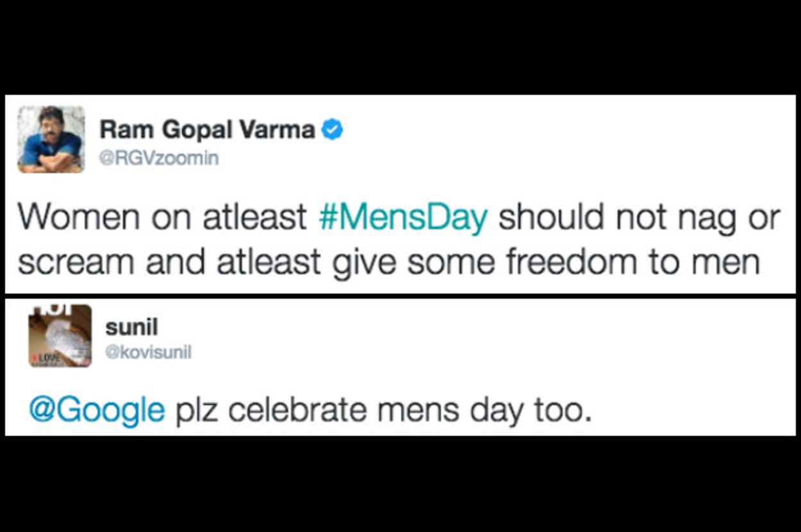
Task: Click the black bar above the tweets
Action: point(400,45)
